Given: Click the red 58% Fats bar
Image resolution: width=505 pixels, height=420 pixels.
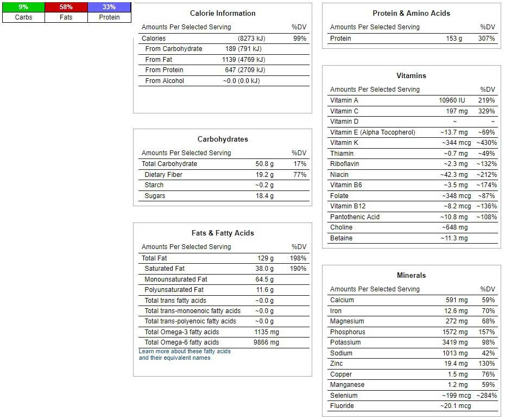Looking at the screenshot, I should coord(66,7).
